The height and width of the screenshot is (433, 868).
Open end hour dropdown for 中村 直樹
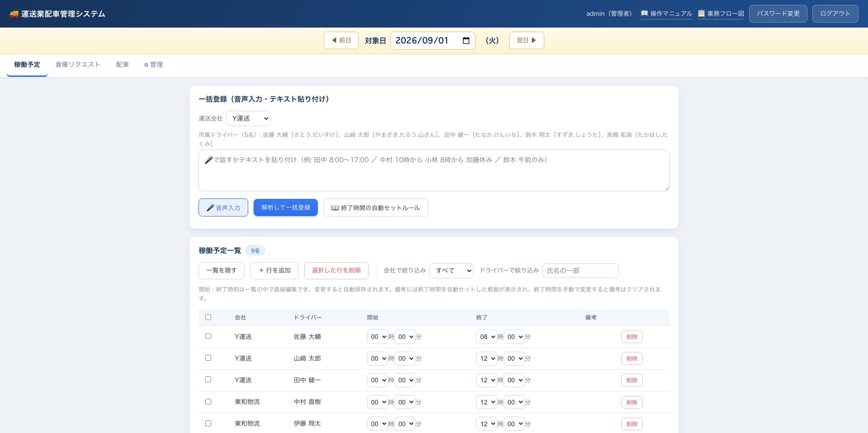(x=486, y=402)
